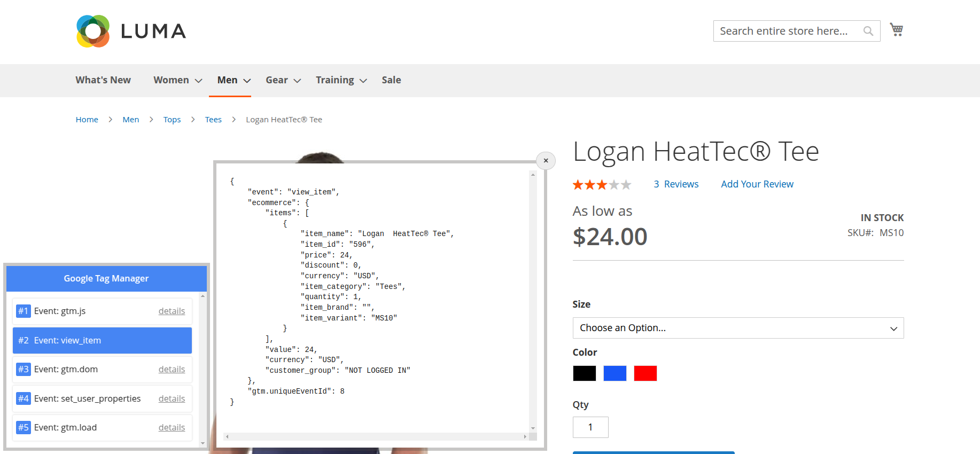Click the "customer_group" JSON line

click(x=338, y=371)
